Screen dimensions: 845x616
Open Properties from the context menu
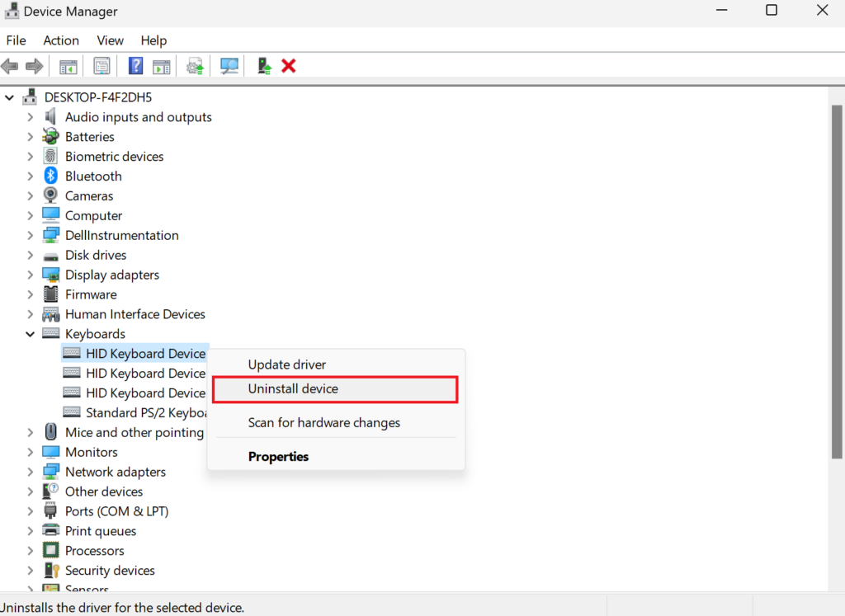point(278,456)
